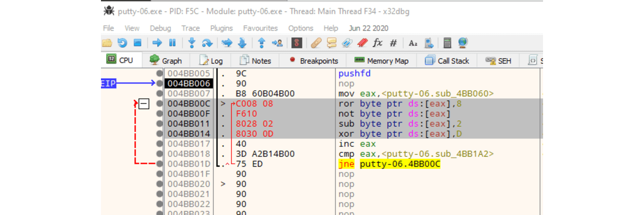Screen dimensions: 644x215
Task: Toggle breakpoint at address 004BB01D
Action: pos(160,164)
